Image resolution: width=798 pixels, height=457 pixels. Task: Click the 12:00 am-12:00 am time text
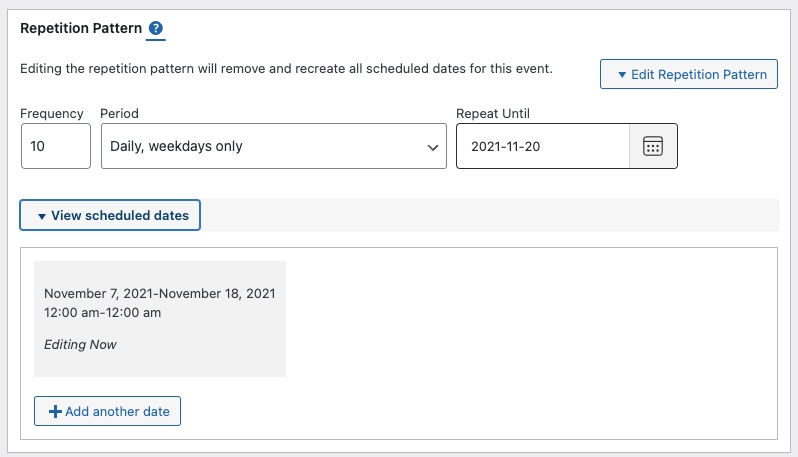pyautogui.click(x=102, y=312)
